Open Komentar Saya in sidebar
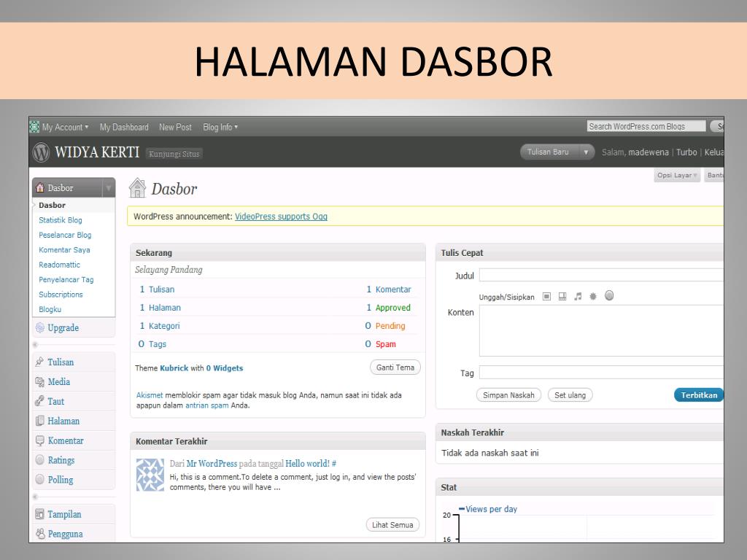 click(x=64, y=250)
